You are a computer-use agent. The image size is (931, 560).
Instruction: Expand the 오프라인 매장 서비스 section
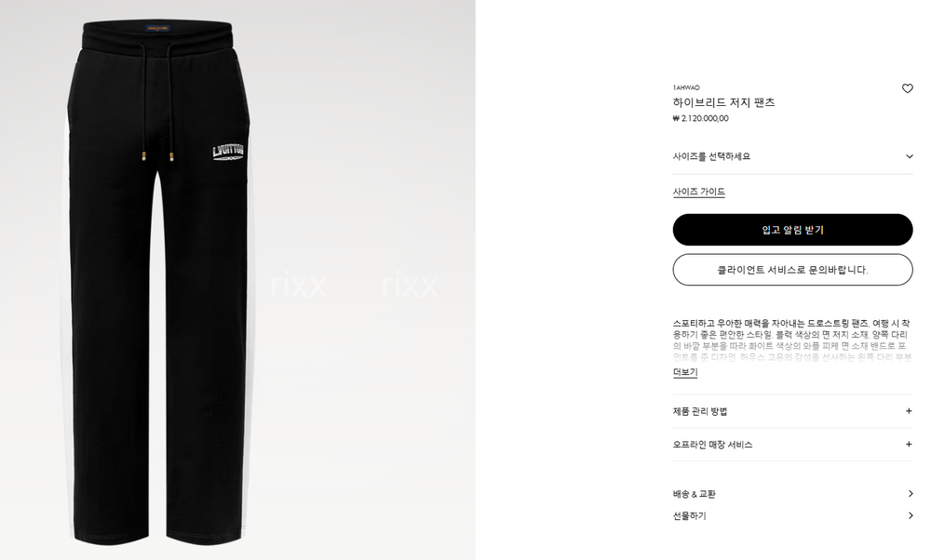click(x=792, y=445)
